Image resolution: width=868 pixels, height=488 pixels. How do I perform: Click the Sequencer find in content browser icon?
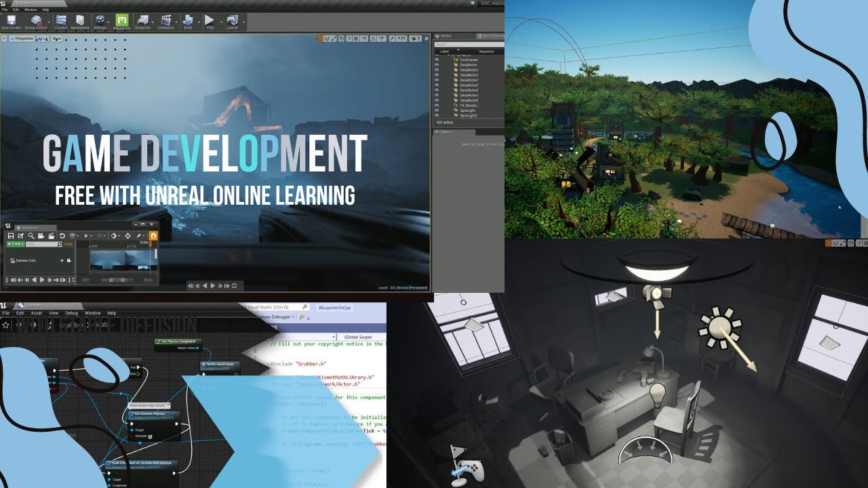coord(31,236)
